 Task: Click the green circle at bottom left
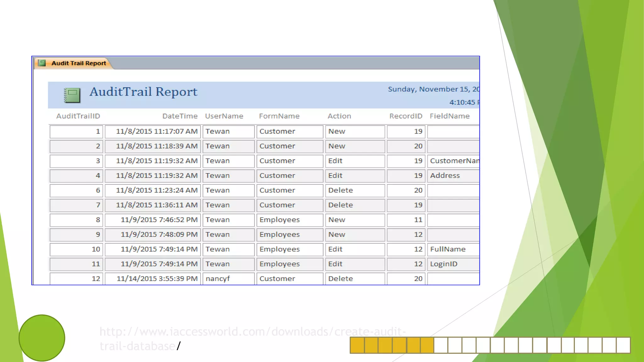point(42,338)
